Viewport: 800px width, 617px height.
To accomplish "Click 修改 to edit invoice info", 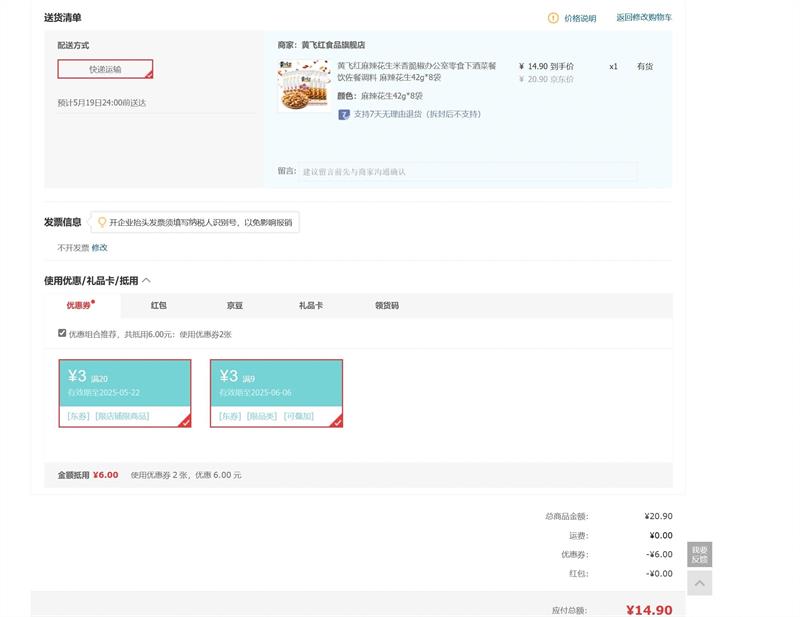I will pyautogui.click(x=100, y=247).
